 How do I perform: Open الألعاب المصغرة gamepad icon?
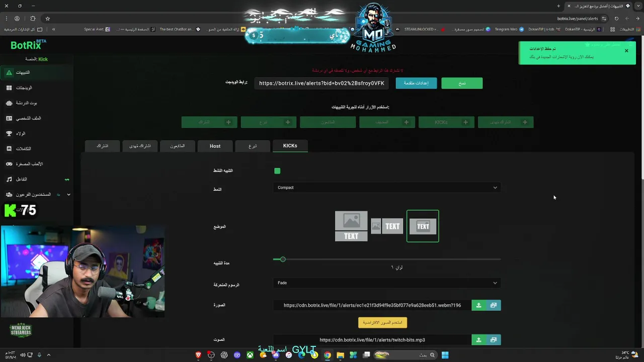[x=9, y=164]
